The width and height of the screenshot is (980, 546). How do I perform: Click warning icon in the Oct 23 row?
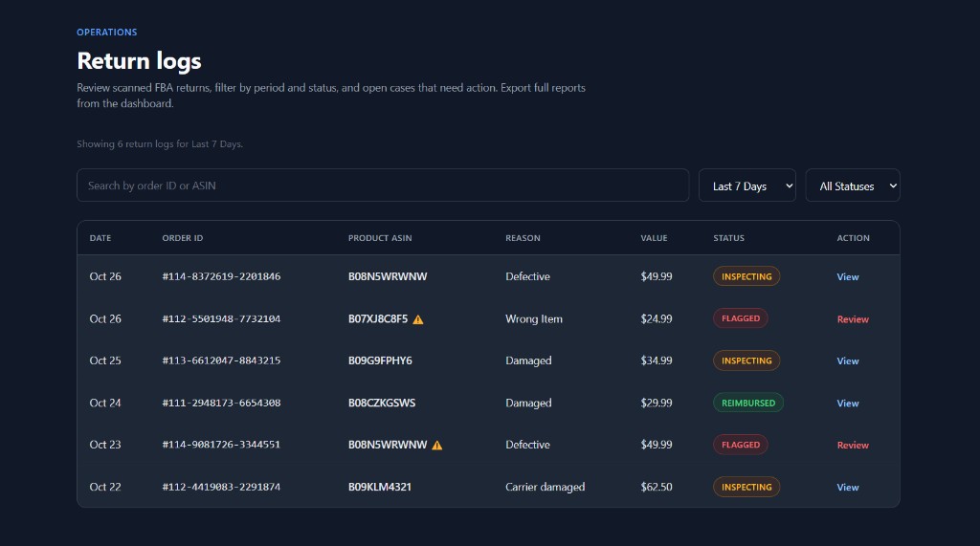436,446
